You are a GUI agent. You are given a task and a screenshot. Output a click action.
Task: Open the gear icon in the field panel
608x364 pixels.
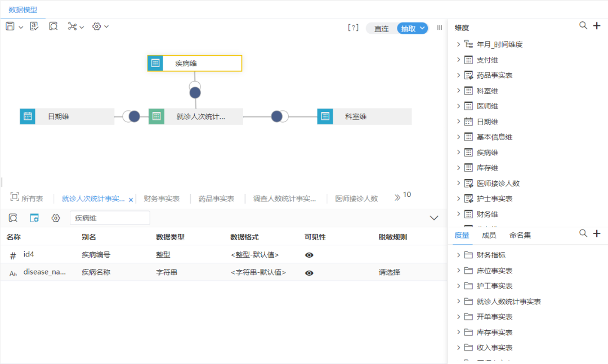(x=55, y=218)
